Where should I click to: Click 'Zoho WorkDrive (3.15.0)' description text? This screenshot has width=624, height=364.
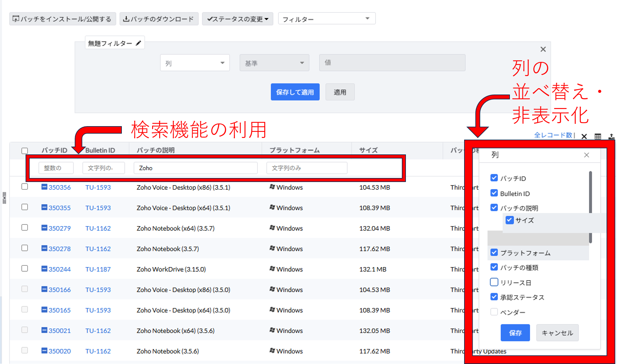coord(171,269)
